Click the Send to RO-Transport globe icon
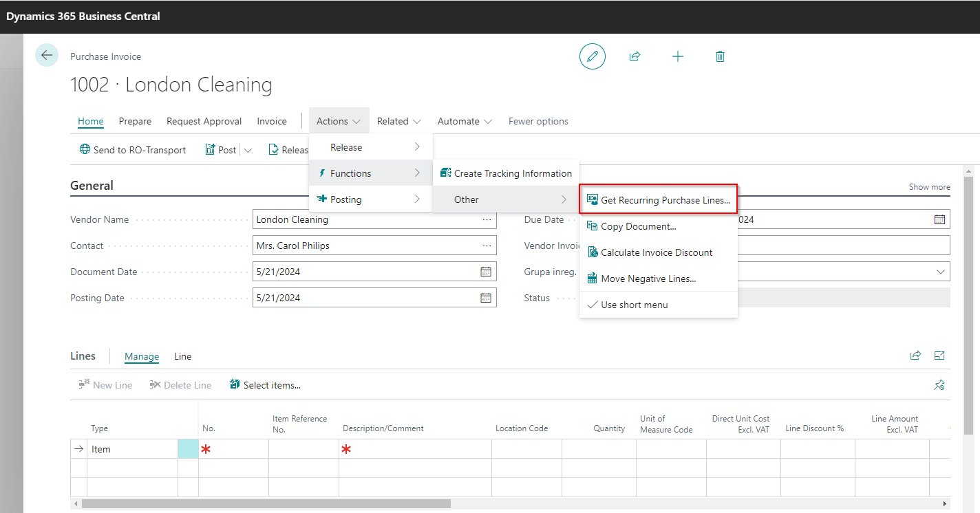980x513 pixels. point(85,149)
